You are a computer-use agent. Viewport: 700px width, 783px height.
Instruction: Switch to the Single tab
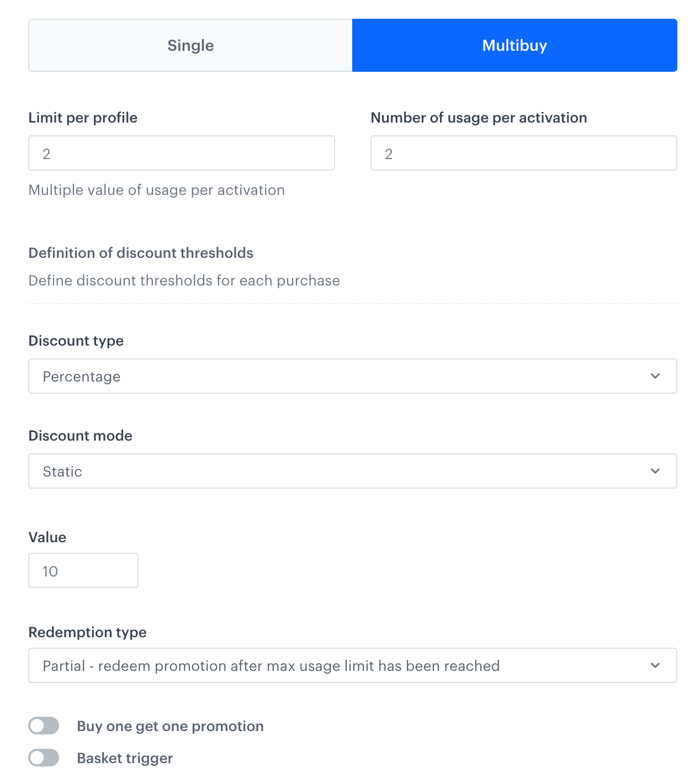(190, 45)
